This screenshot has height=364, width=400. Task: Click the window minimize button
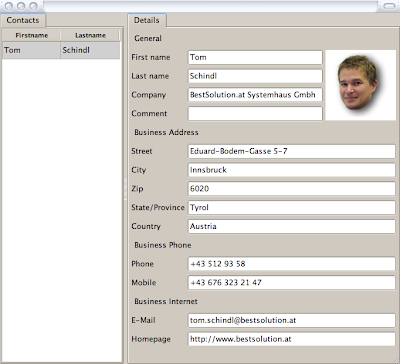pyautogui.click(x=21, y=6)
